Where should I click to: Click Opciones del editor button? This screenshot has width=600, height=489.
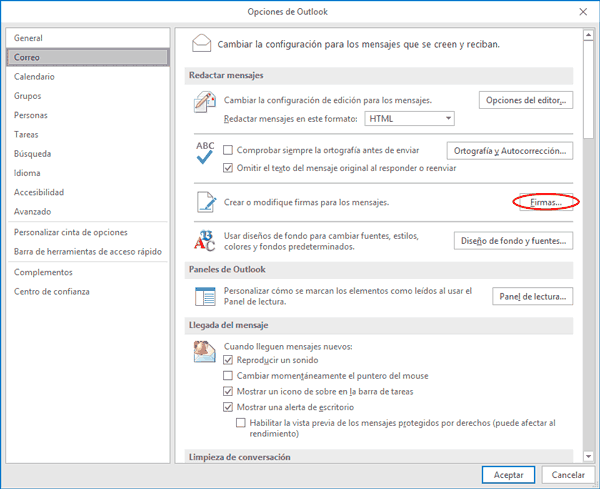526,100
